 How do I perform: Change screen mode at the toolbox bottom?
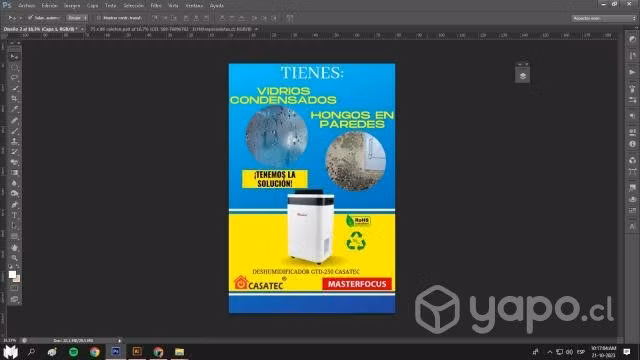14,299
